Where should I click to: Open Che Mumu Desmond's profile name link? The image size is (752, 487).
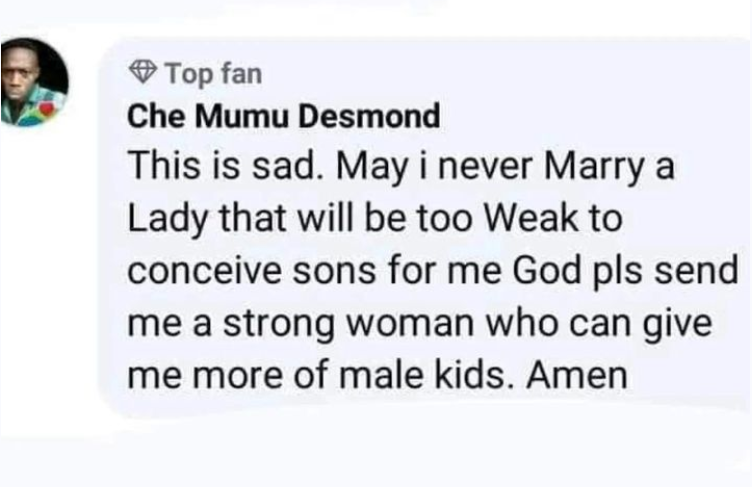[x=284, y=117]
